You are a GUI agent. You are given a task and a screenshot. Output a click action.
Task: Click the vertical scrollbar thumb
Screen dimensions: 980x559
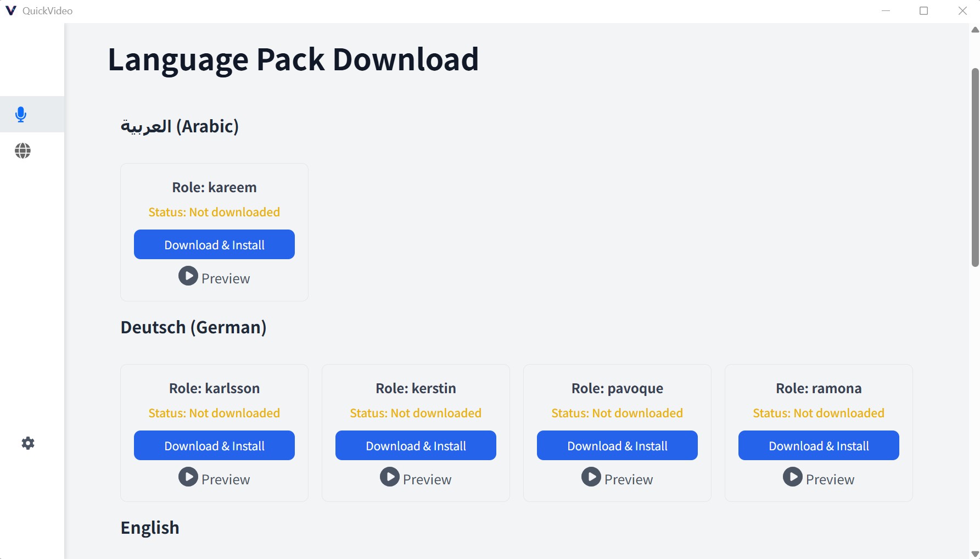click(x=975, y=167)
